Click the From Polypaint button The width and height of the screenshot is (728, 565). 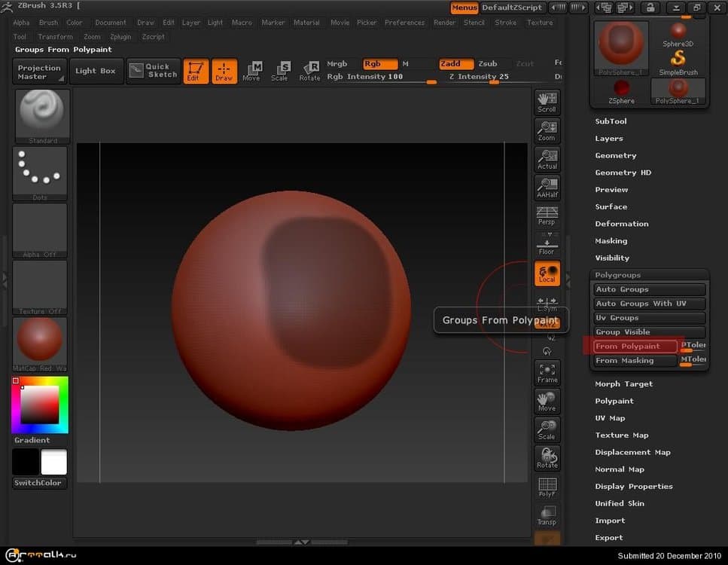click(635, 347)
